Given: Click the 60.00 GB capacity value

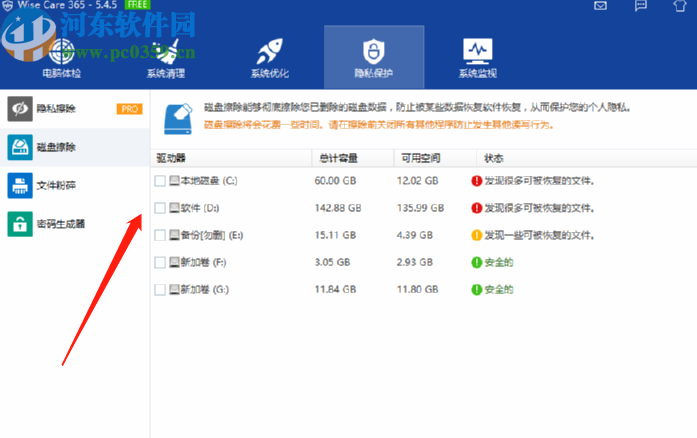Looking at the screenshot, I should (x=335, y=181).
